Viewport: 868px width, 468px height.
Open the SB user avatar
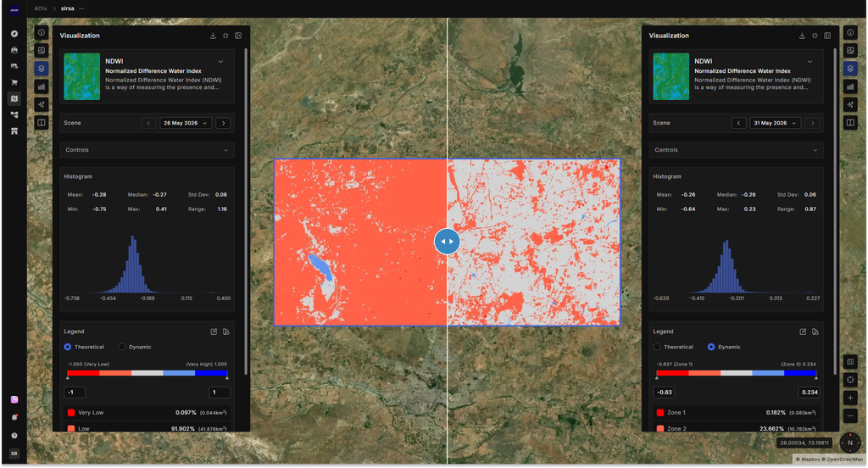14,454
